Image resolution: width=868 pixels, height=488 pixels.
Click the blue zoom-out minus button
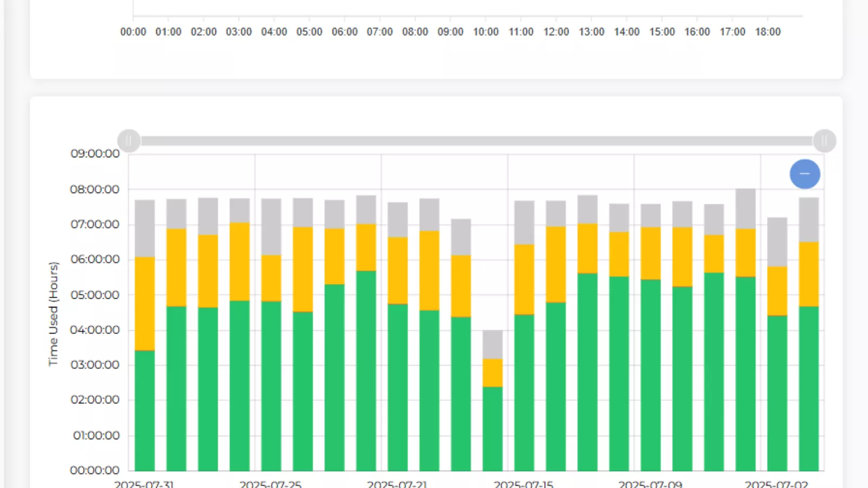805,174
